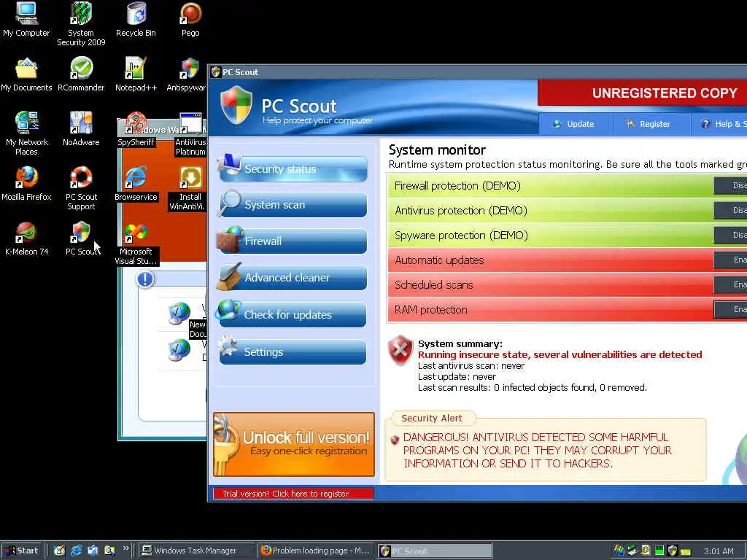The width and height of the screenshot is (747, 560).
Task: Select the AntiVirus Platinum desktop icon
Action: [190, 134]
